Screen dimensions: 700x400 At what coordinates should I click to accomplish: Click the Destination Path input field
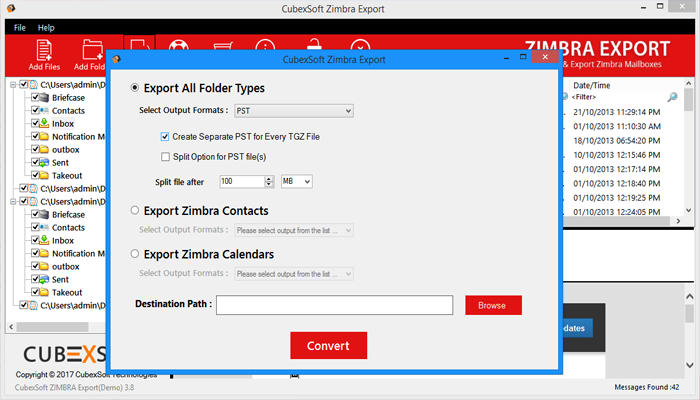[334, 305]
